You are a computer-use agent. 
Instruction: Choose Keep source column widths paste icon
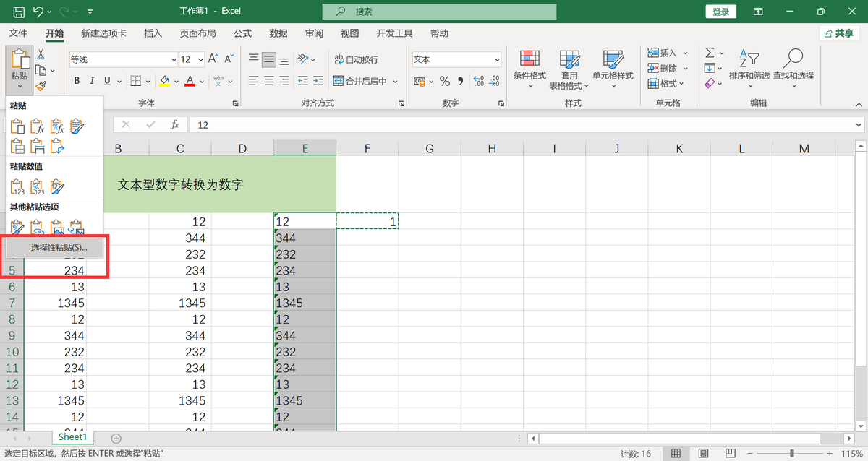tap(38, 147)
